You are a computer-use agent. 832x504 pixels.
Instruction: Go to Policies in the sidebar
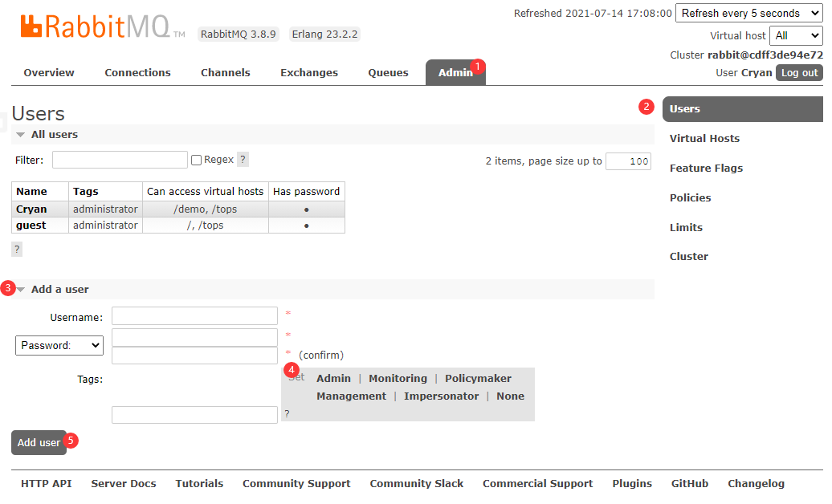tap(691, 198)
